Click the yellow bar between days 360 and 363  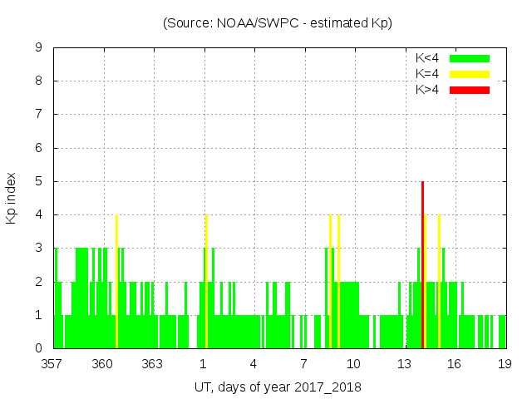point(116,283)
